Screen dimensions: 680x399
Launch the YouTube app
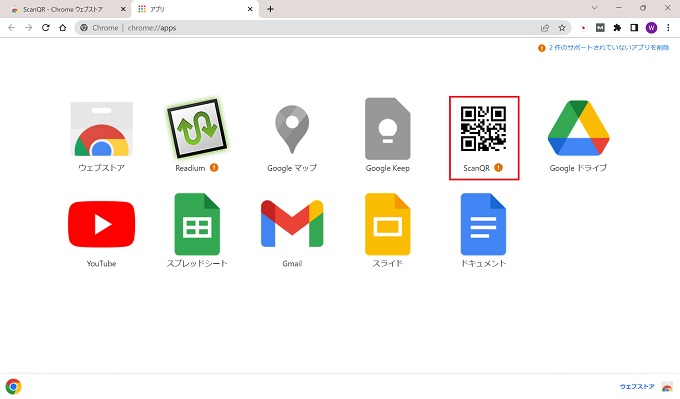[x=101, y=224]
